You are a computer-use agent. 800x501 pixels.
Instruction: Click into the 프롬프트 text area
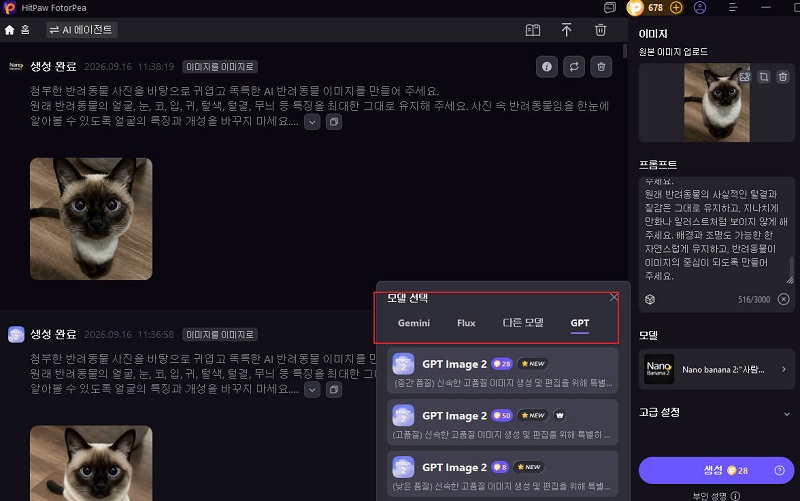point(716,231)
